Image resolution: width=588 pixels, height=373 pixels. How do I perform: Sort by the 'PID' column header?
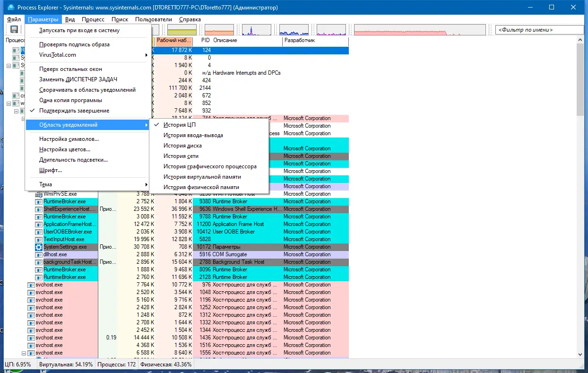202,41
